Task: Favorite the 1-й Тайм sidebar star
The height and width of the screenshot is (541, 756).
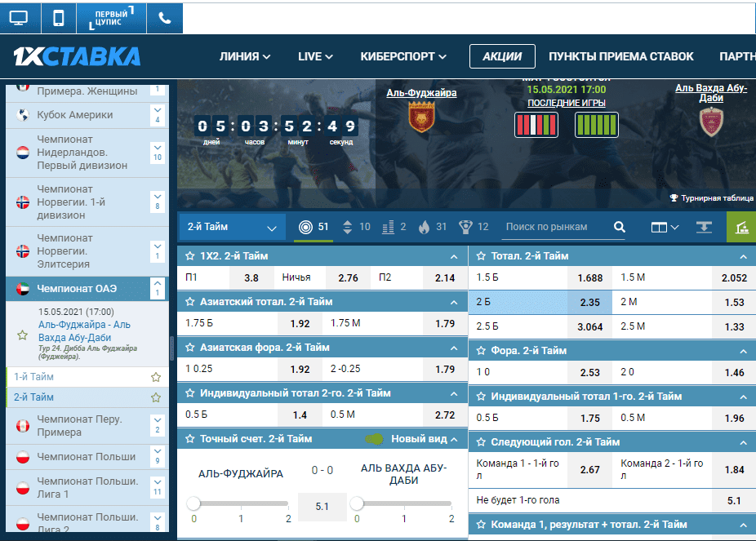Action: [155, 377]
